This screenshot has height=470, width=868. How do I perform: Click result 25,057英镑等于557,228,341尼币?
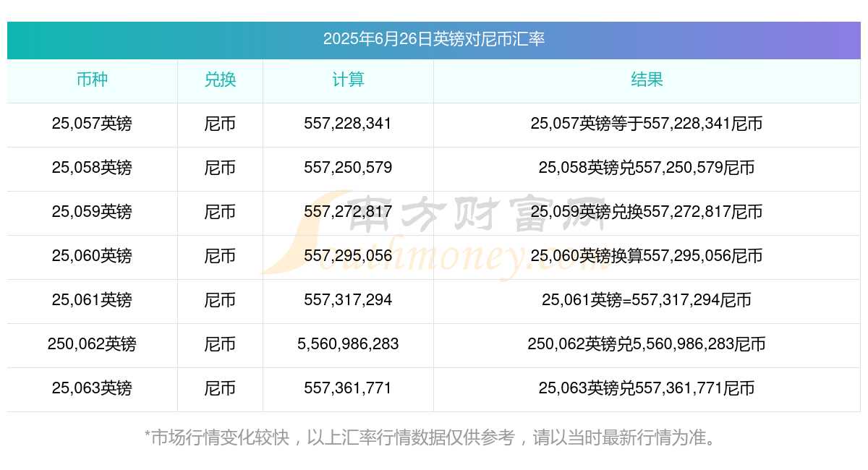(x=647, y=124)
